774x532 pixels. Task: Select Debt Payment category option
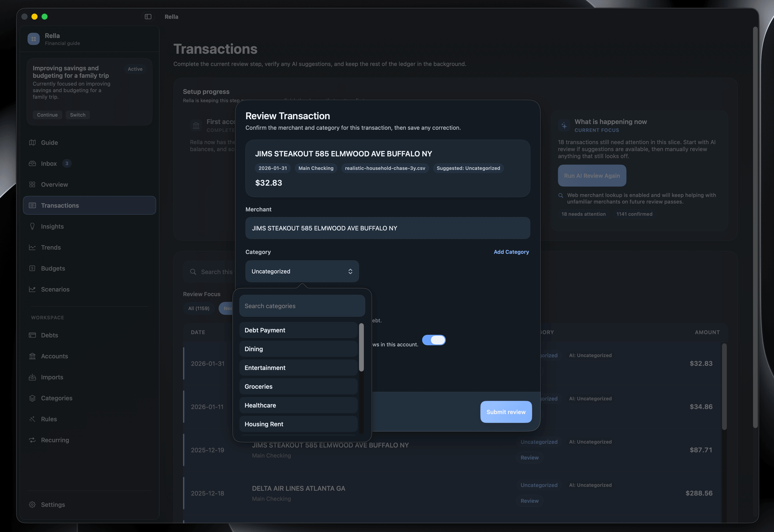[298, 330]
